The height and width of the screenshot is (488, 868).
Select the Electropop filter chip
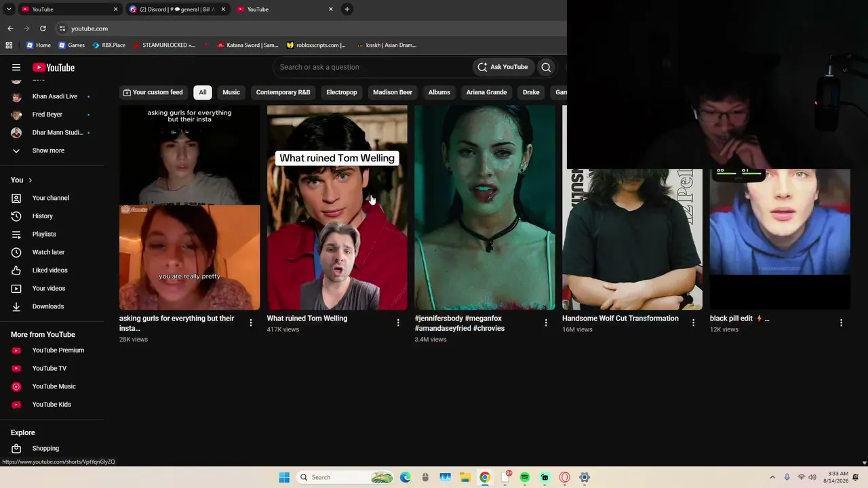(x=342, y=92)
